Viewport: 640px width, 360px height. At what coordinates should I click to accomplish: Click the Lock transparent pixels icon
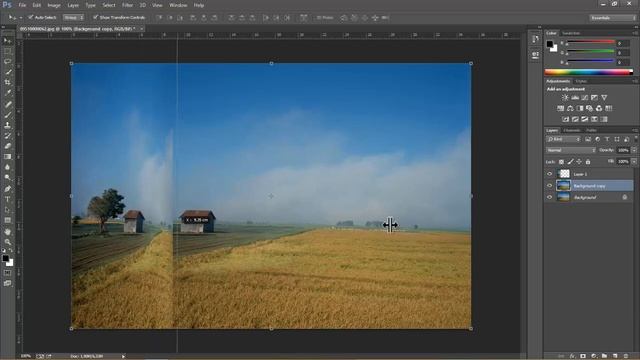click(x=562, y=162)
